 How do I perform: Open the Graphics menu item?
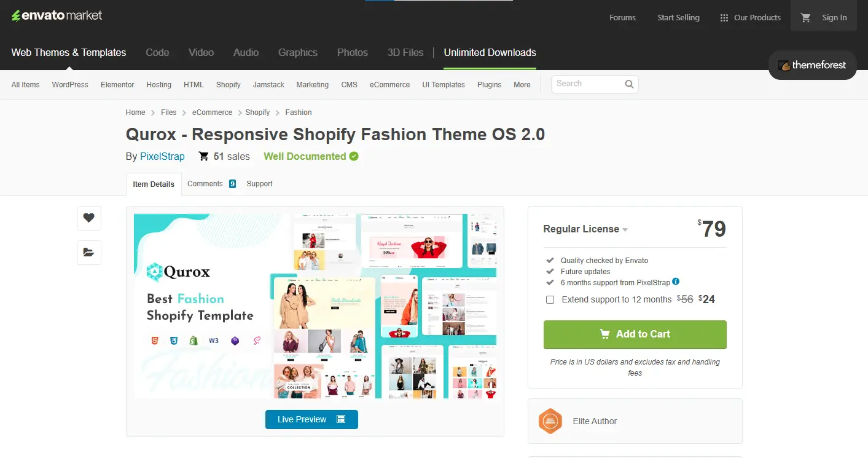click(298, 52)
